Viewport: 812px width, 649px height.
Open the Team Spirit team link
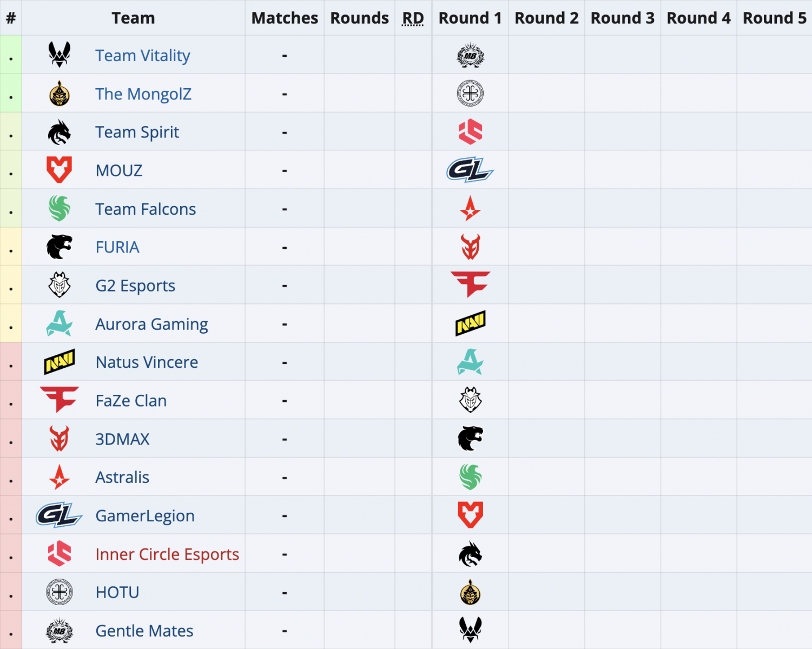137,132
